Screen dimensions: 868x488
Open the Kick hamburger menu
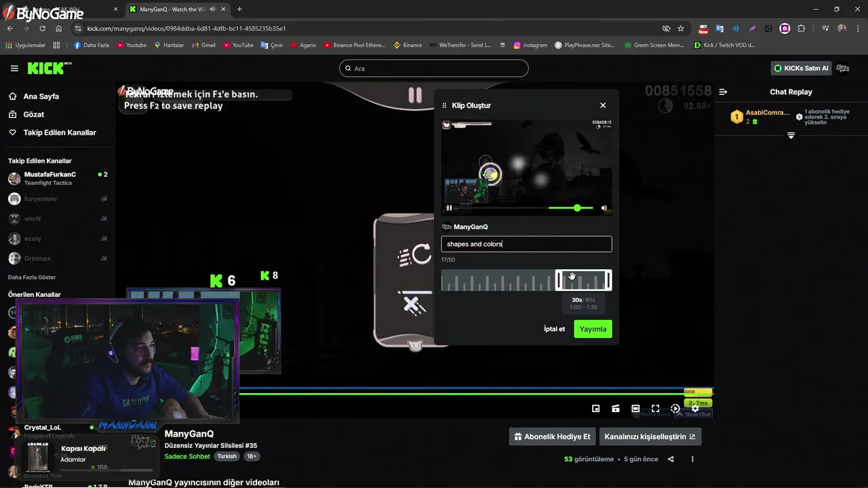pyautogui.click(x=14, y=68)
